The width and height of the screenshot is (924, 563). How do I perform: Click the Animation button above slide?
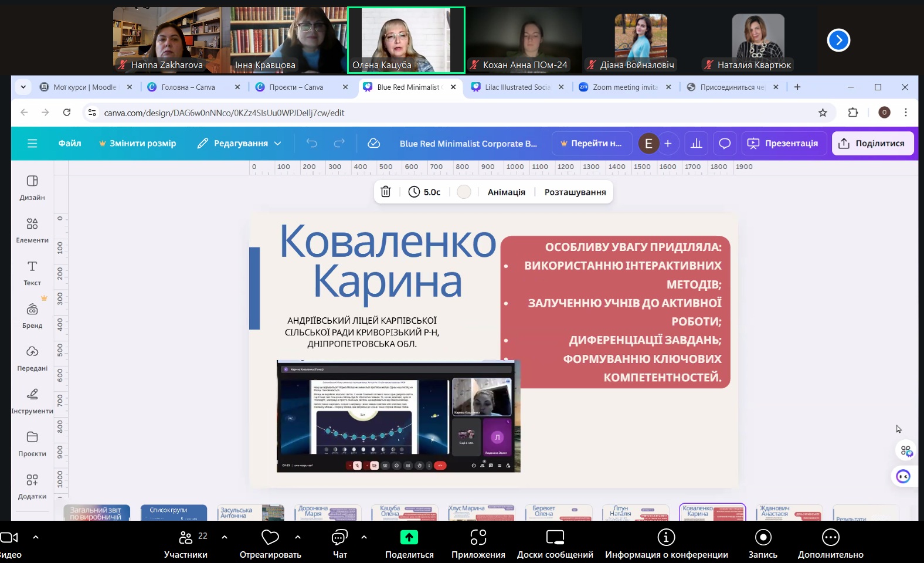pyautogui.click(x=506, y=192)
